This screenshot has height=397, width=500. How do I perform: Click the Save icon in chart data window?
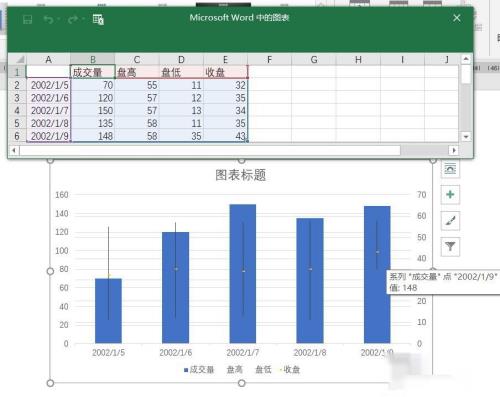pos(27,19)
